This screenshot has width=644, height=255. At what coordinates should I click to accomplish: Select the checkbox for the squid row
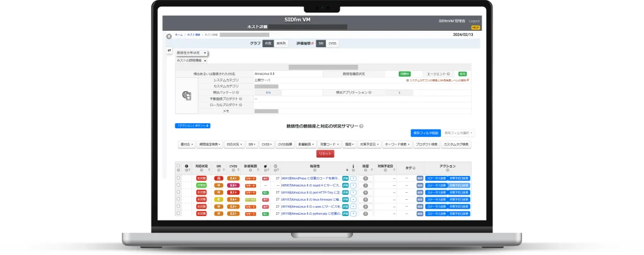pos(178,185)
